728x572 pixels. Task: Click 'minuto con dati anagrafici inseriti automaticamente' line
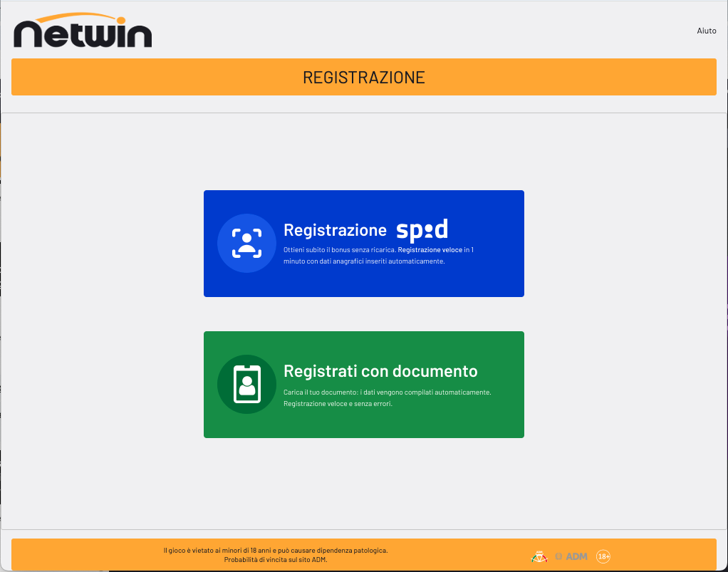(364, 261)
